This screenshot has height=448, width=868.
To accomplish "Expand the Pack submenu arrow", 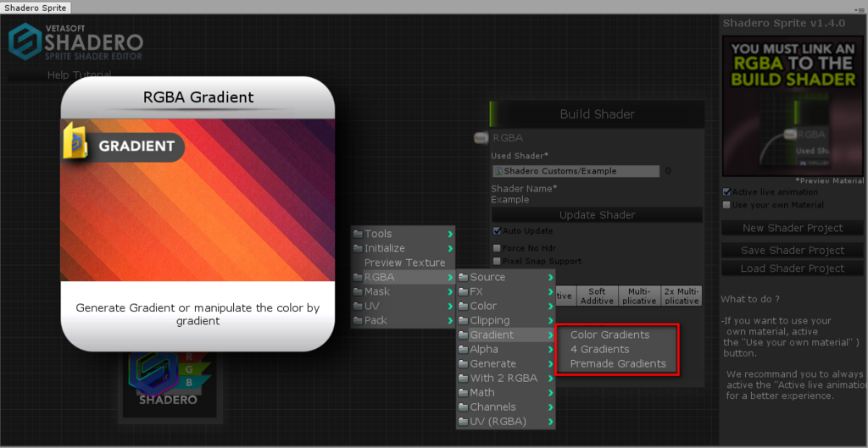I will point(450,320).
